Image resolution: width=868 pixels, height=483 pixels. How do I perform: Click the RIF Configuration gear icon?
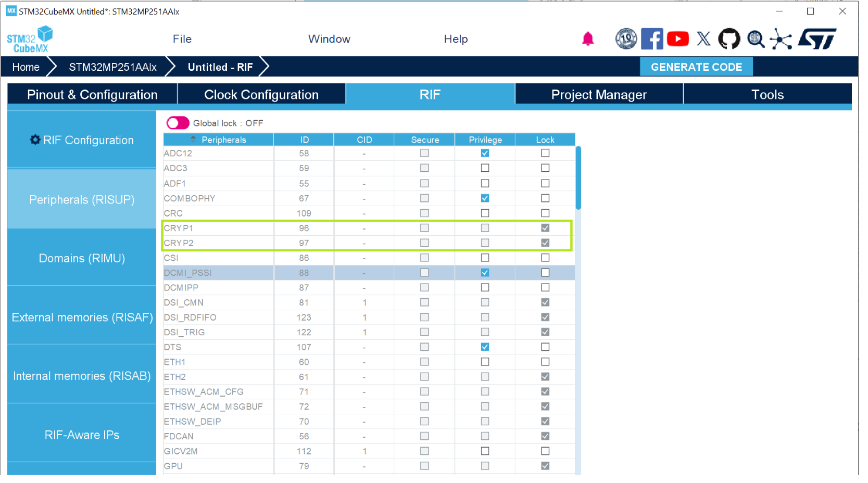pyautogui.click(x=35, y=139)
